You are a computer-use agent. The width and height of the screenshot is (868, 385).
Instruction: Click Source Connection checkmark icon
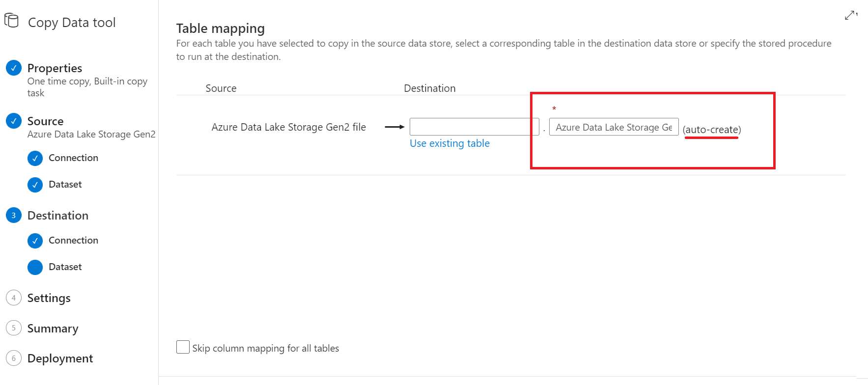point(35,158)
